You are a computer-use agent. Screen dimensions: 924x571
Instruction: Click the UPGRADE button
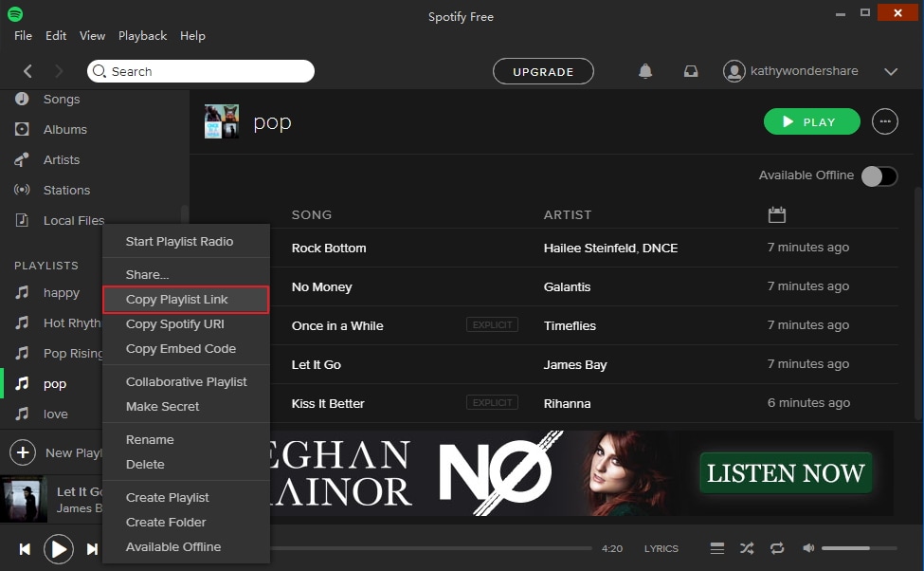(543, 71)
